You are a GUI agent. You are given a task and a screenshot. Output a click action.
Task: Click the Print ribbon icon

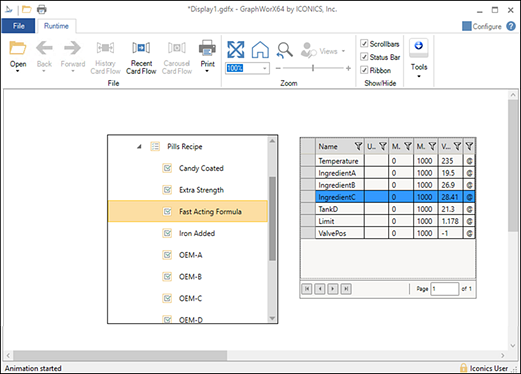click(207, 48)
